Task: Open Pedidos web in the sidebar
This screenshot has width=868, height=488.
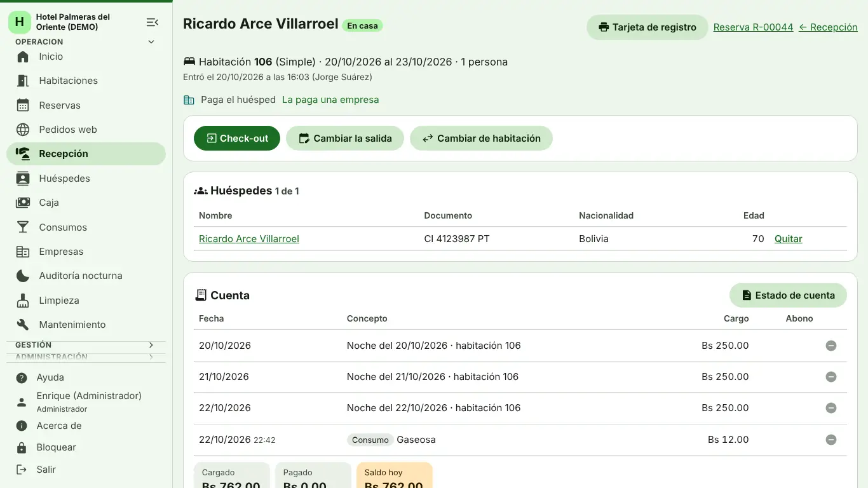Action: (x=86, y=130)
